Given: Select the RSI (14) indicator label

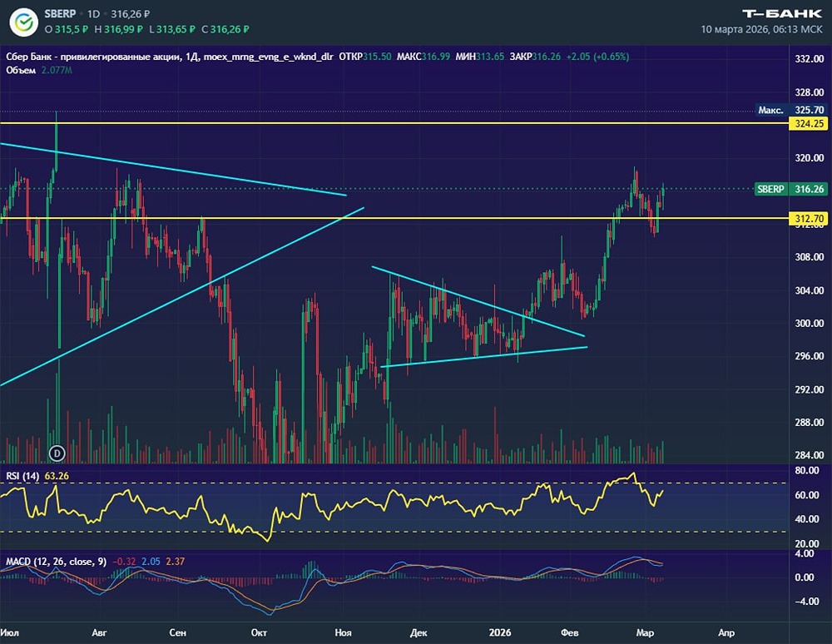Looking at the screenshot, I should pyautogui.click(x=22, y=476).
